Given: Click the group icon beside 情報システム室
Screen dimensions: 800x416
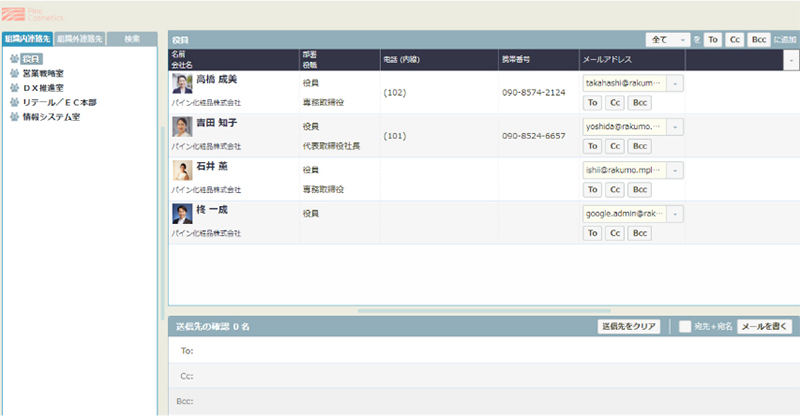Looking at the screenshot, I should tap(14, 117).
